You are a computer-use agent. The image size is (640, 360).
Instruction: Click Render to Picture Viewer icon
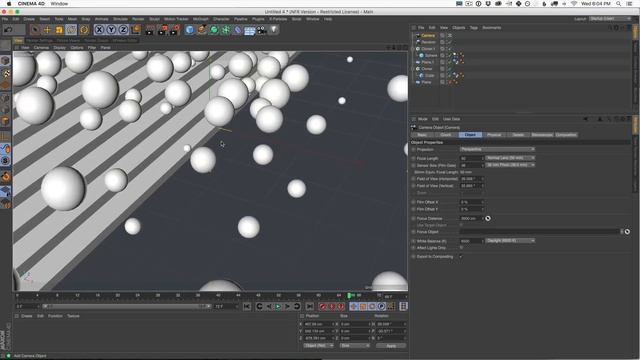pyautogui.click(x=162, y=30)
